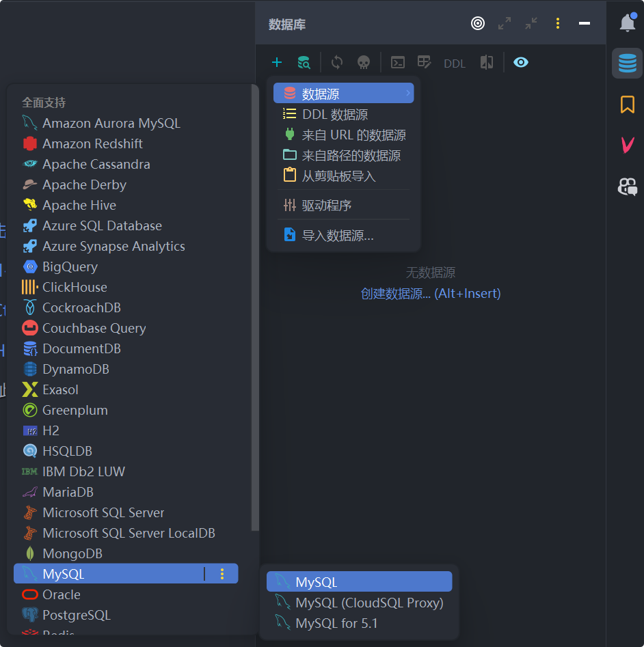
Task: Select Apache Derby
Action: [x=126, y=184]
